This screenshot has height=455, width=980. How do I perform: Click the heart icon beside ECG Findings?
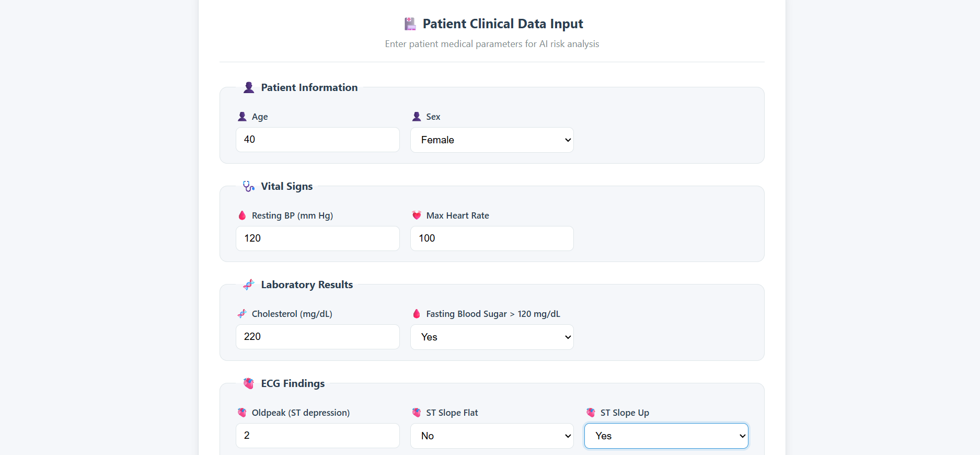(249, 383)
